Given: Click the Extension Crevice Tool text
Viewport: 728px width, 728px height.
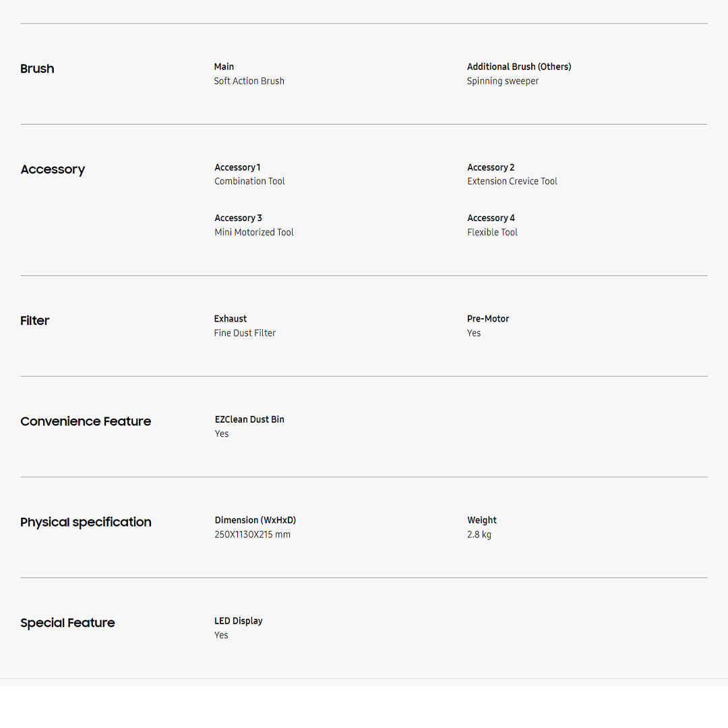Looking at the screenshot, I should pyautogui.click(x=512, y=181).
